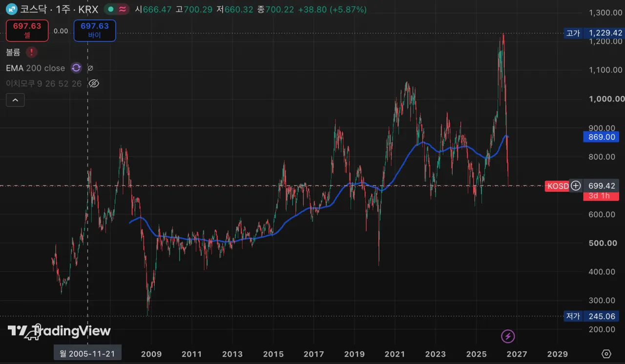This screenshot has width=625, height=364.
Task: Click the 2015 label on time axis
Action: 273,354
